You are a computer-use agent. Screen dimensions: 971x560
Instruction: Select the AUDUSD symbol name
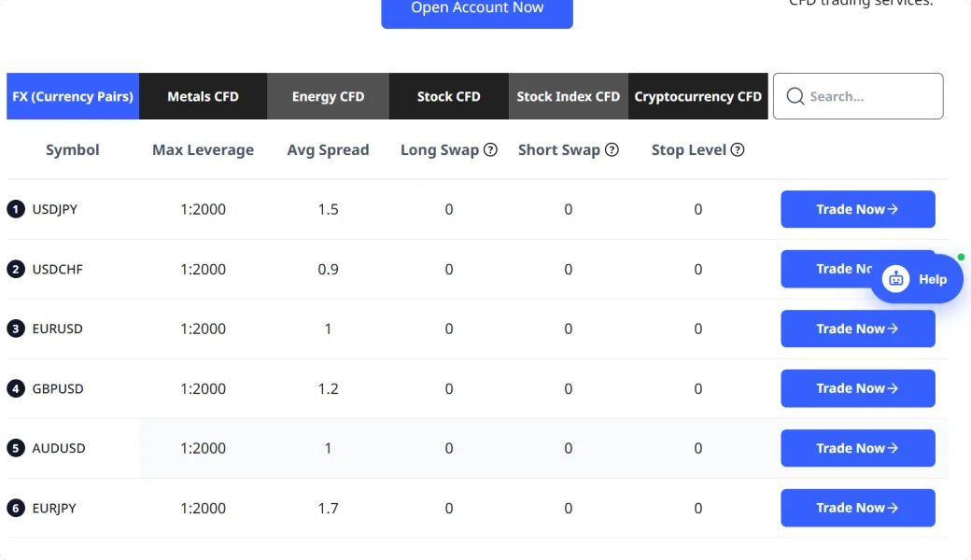click(x=59, y=448)
